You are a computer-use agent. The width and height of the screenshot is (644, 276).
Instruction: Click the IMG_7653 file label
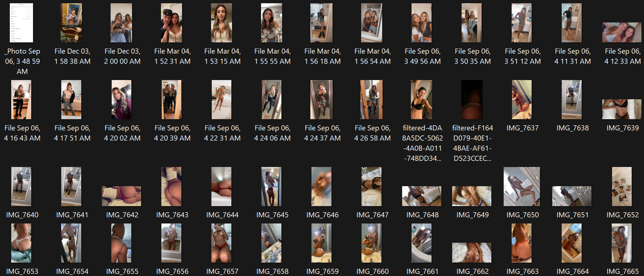[x=22, y=271]
